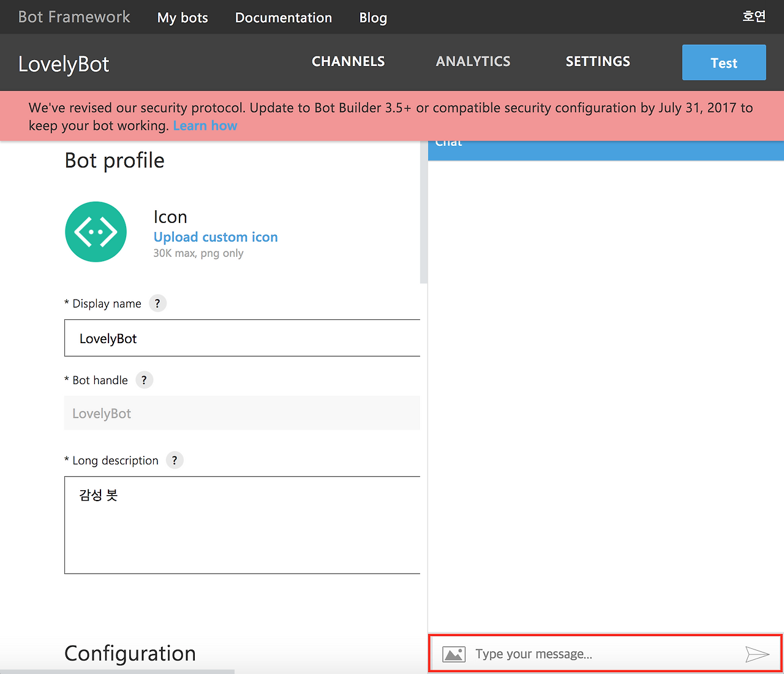Click the '30K max, png only' note
Viewport: 784px width, 674px height.
click(198, 253)
